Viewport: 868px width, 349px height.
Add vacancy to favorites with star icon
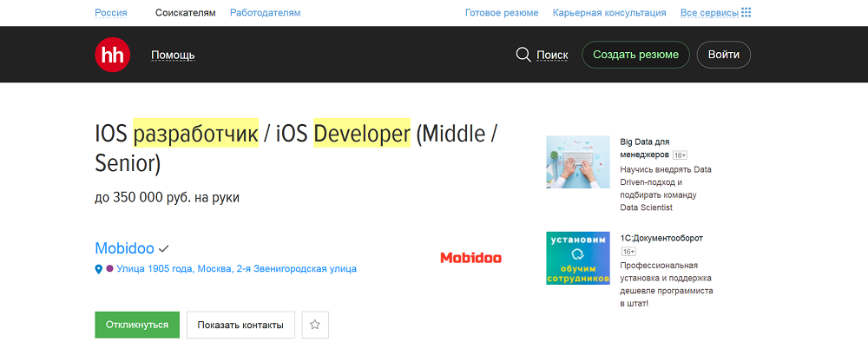coord(315,325)
